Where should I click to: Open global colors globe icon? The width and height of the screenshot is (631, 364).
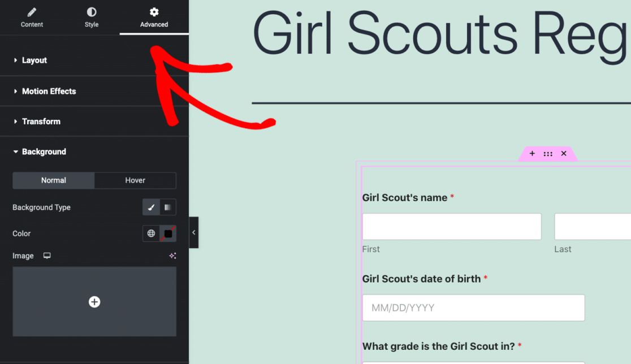pyautogui.click(x=152, y=233)
